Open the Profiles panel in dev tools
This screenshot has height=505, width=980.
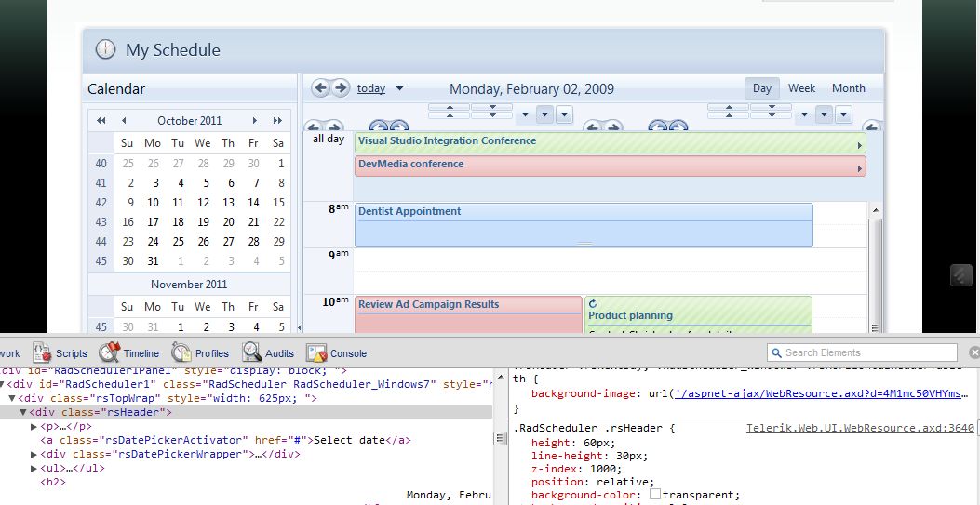tap(200, 352)
